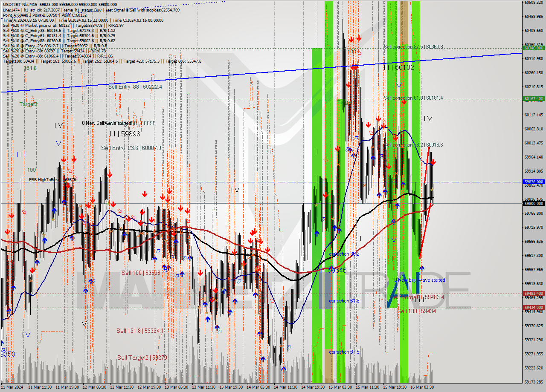Select the red 59483.400 price tag
Image resolution: width=546 pixels, height=392 pixels.
coord(534,294)
